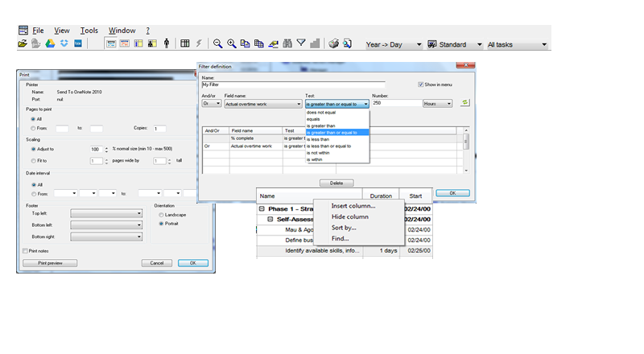The image size is (644, 354).
Task: Open the Tools menu
Action: (89, 31)
